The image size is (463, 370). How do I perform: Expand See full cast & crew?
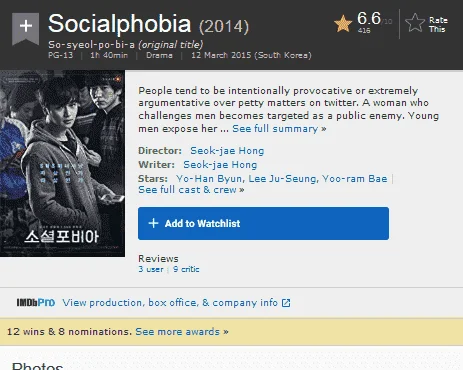191,190
